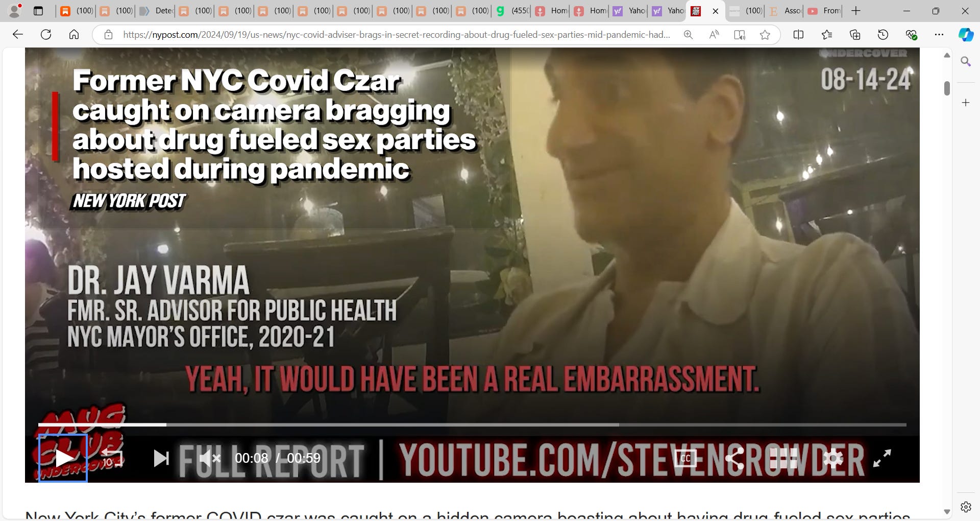Open split screen view
Viewport: 980px width, 521px height.
(x=799, y=35)
